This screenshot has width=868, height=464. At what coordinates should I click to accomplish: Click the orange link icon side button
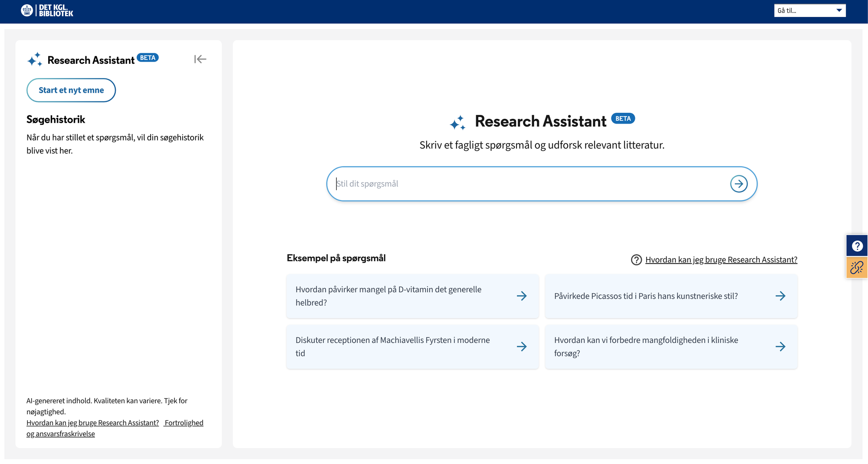click(857, 268)
